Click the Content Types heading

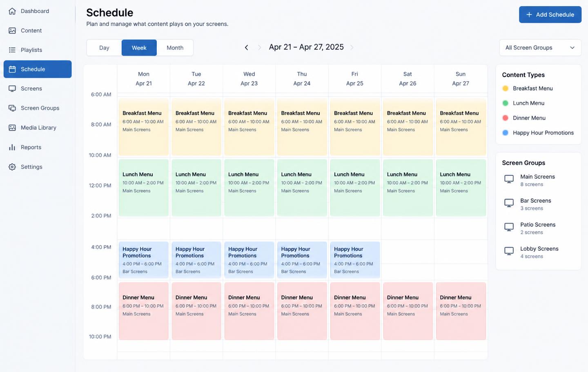pos(523,75)
